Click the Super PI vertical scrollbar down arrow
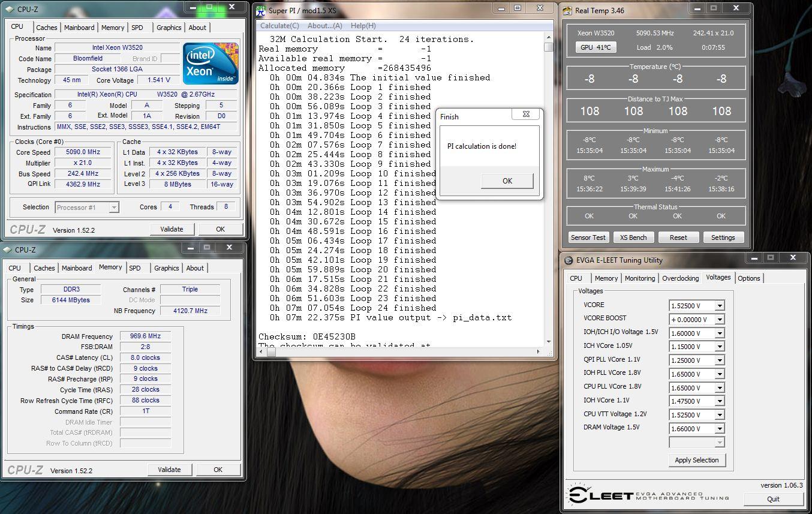The image size is (812, 514). (549, 342)
